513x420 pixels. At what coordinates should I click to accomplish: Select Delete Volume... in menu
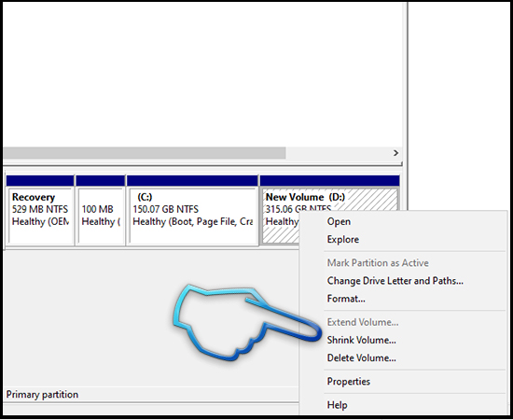point(361,357)
